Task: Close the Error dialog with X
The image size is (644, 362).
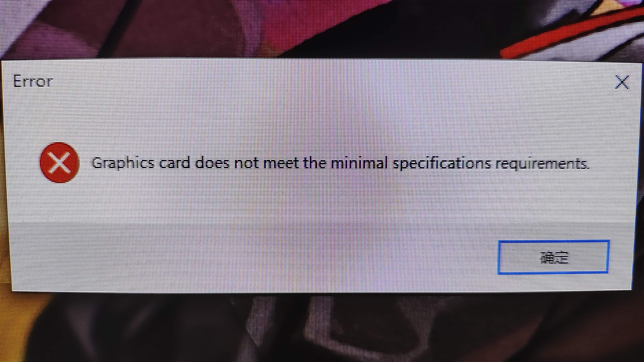Action: (x=622, y=82)
